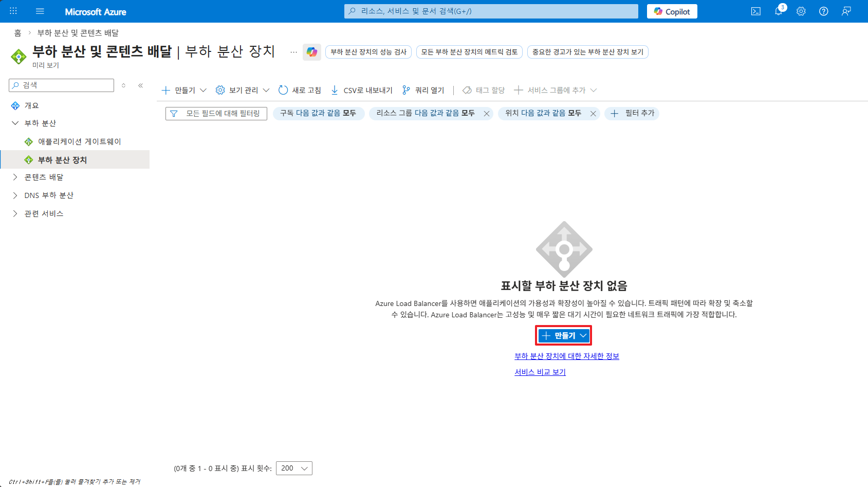
Task: Click 모든 필드에 대해 필터링 input
Action: 216,114
